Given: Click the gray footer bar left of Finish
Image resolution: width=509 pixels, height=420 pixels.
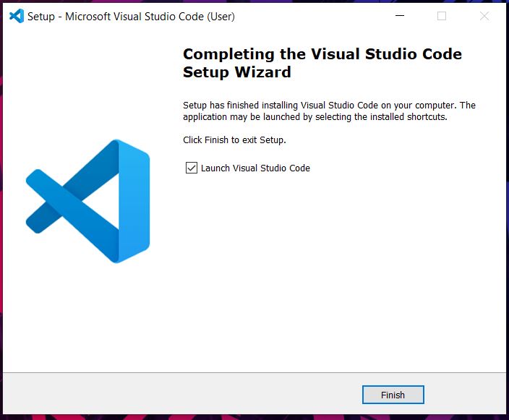Looking at the screenshot, I should coord(181,394).
